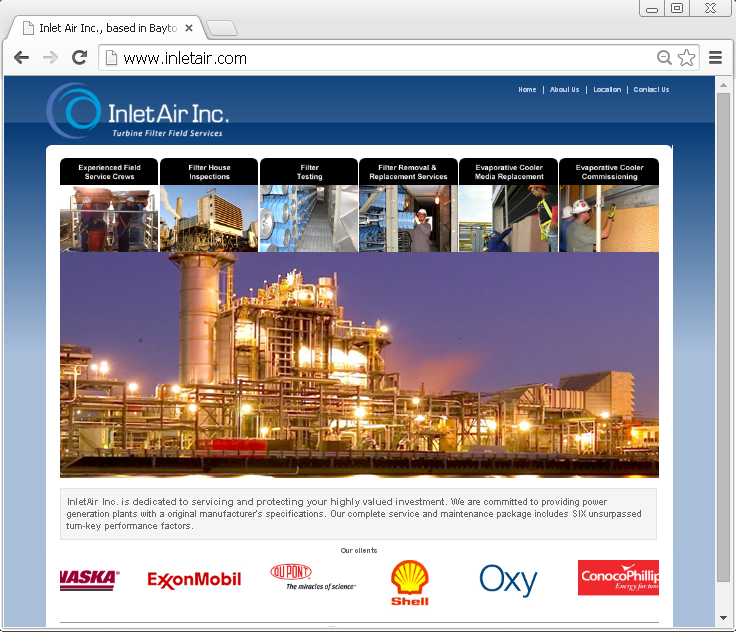The height and width of the screenshot is (632, 736).
Task: Open the Chrome hamburger menu
Action: click(716, 58)
